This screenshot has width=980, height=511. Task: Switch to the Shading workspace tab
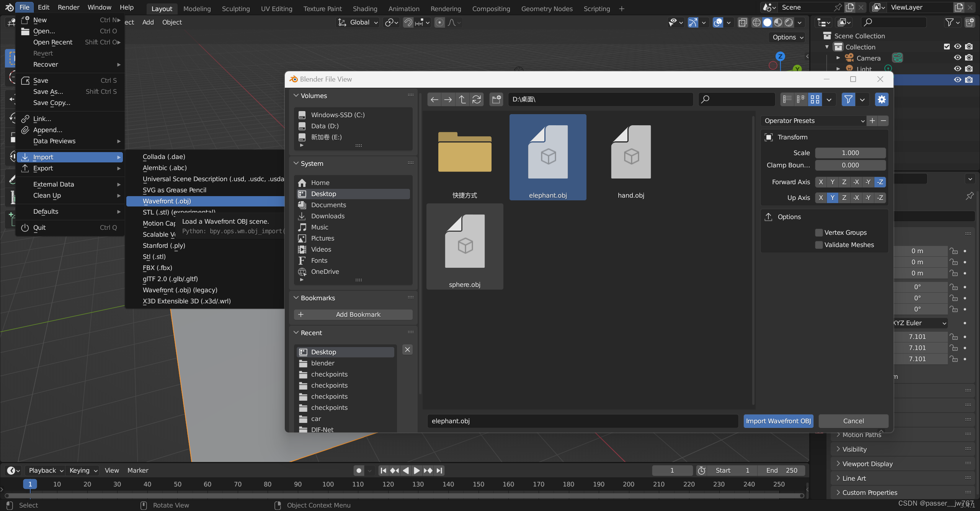click(365, 8)
